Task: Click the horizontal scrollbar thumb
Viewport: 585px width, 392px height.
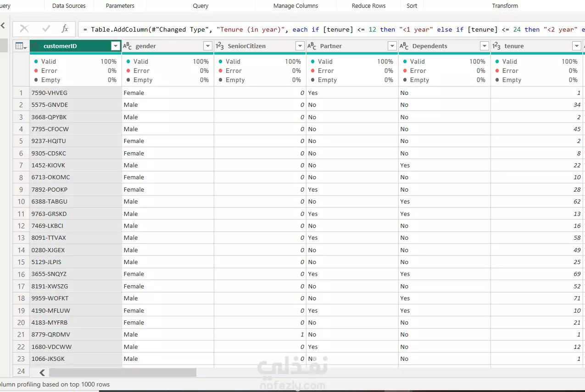Action: pyautogui.click(x=123, y=372)
